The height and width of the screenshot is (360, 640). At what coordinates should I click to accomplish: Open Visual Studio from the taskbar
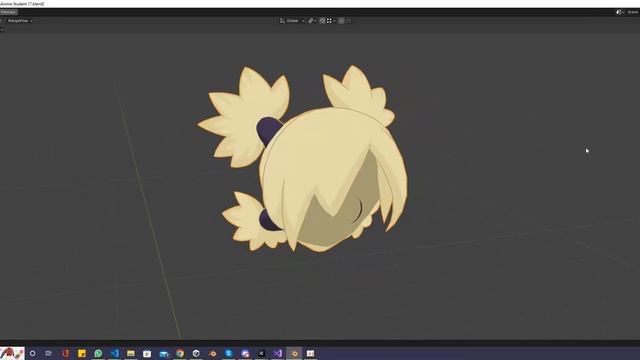[278, 353]
